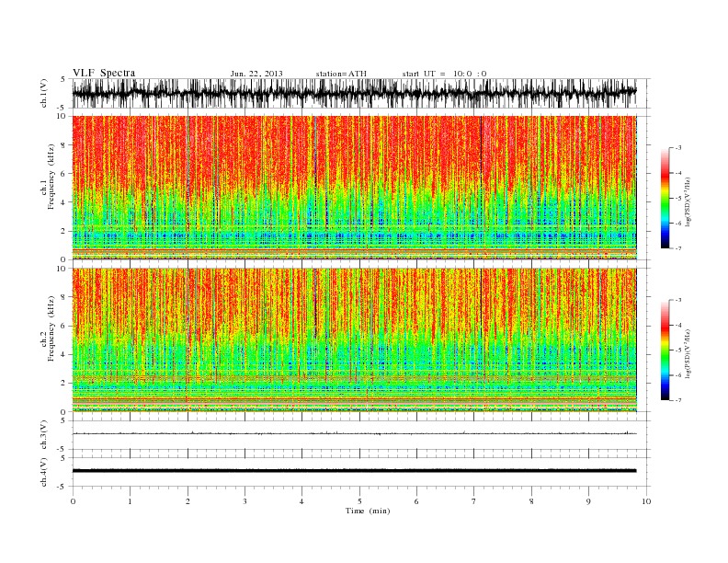Click the time axis tick label "9"
The image size is (728, 563).
click(x=588, y=501)
